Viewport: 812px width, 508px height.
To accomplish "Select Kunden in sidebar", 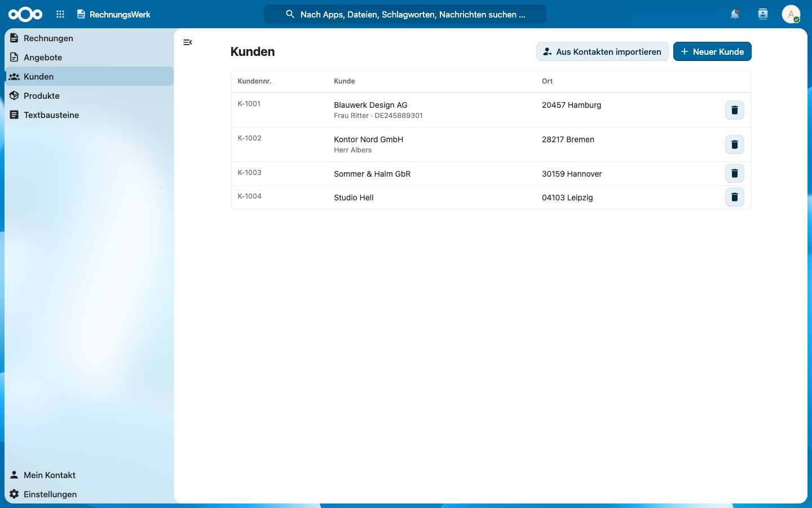I will point(89,76).
